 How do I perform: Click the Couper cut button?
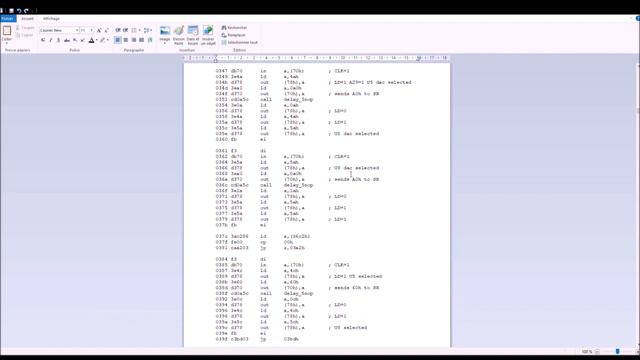(x=25, y=28)
